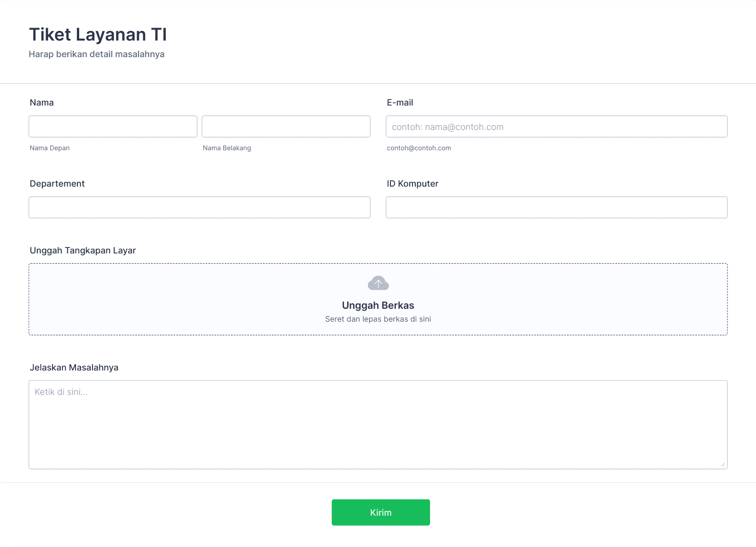
Task: Click the Jelaskan Masalahnya label
Action: (x=74, y=367)
